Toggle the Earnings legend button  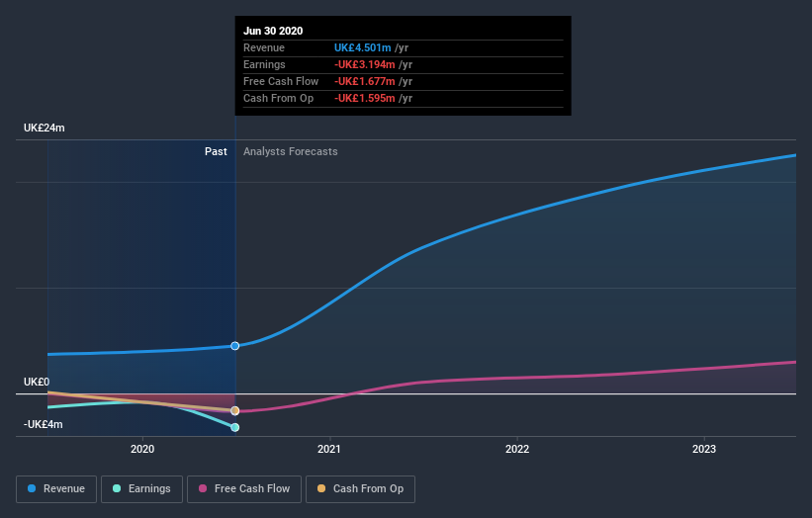(x=141, y=489)
